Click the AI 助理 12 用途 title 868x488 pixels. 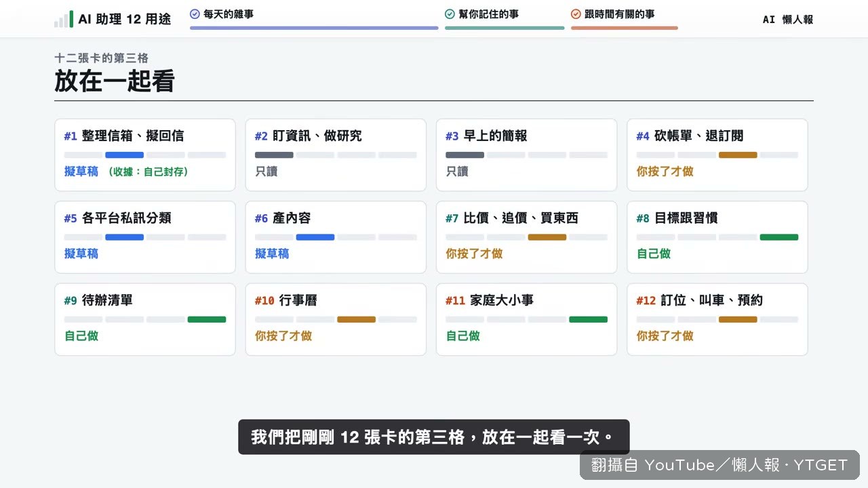[125, 20]
